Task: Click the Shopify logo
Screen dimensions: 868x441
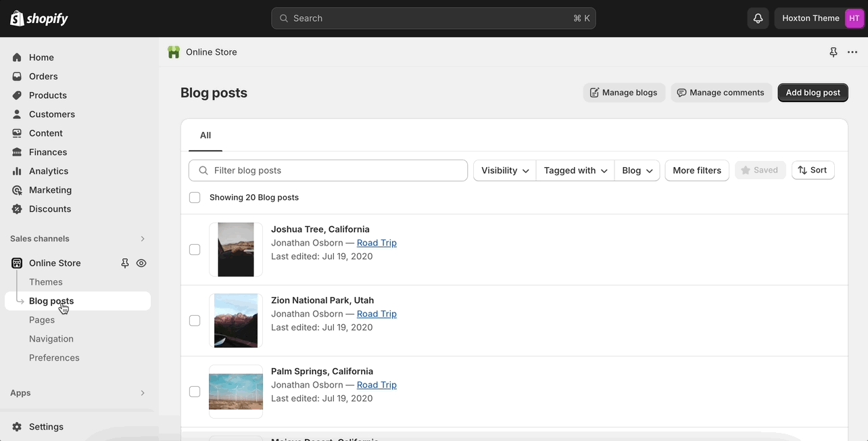Action: [x=39, y=18]
